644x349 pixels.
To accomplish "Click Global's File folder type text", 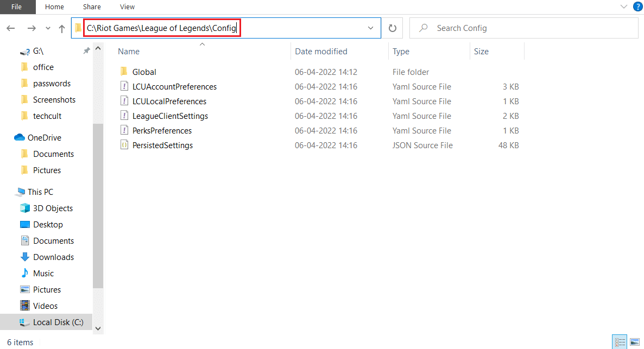I will click(411, 72).
